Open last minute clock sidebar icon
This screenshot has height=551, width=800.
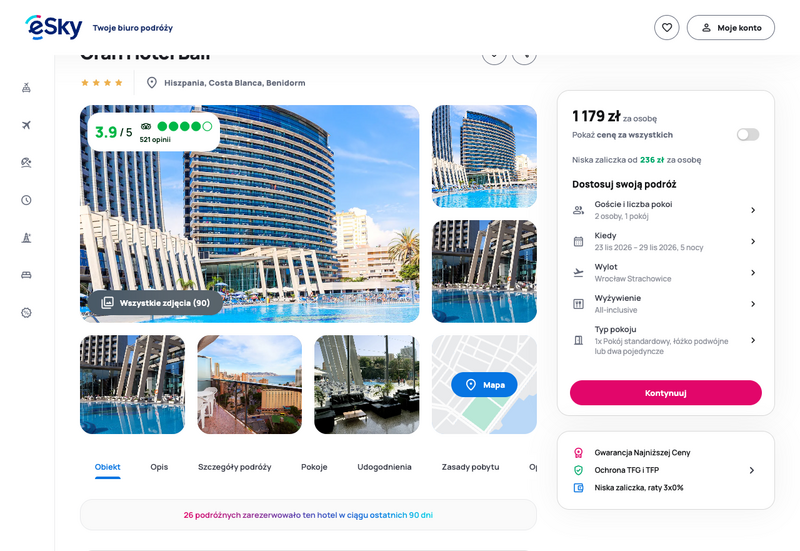pos(27,200)
